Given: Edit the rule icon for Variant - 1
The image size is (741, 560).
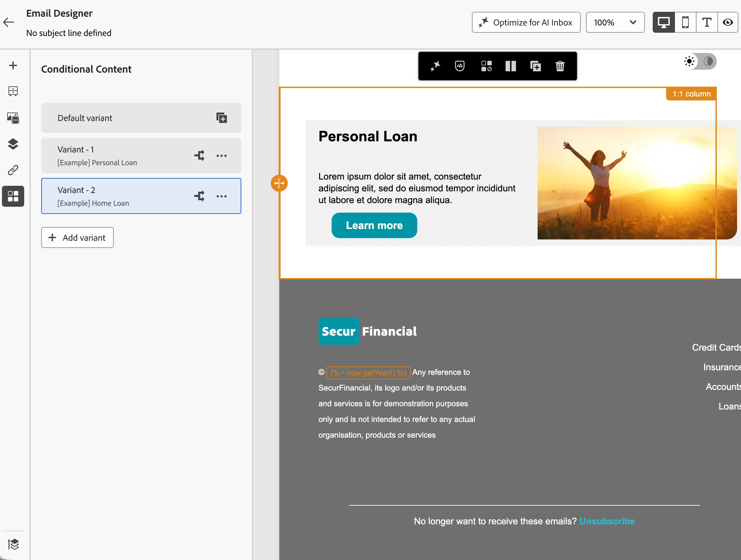Looking at the screenshot, I should tap(199, 155).
